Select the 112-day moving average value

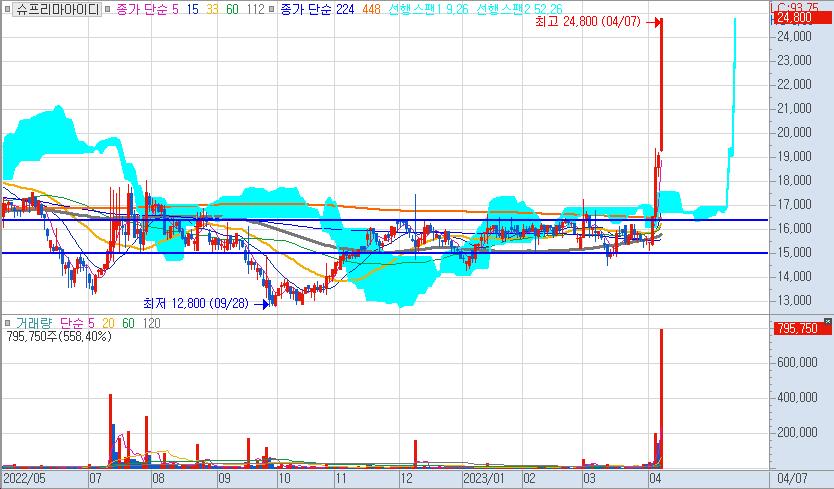click(x=256, y=9)
